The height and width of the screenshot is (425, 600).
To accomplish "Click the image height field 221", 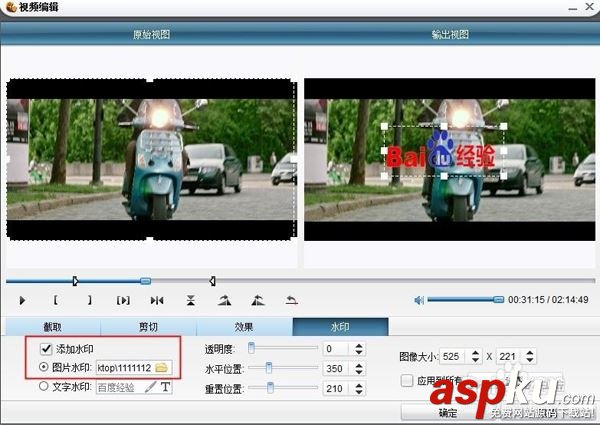I will [x=510, y=357].
